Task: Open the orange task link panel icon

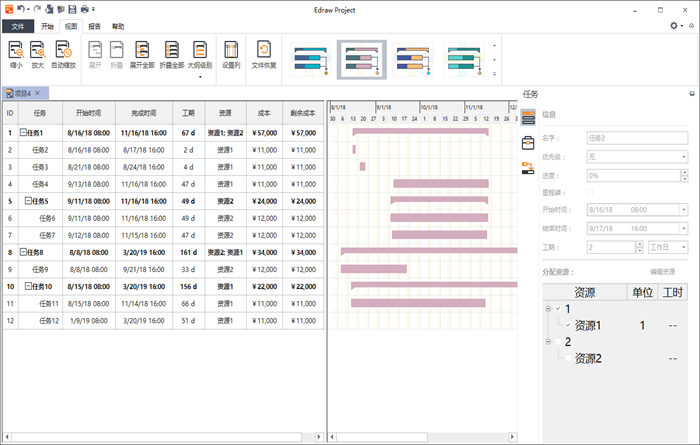Action: [x=528, y=168]
